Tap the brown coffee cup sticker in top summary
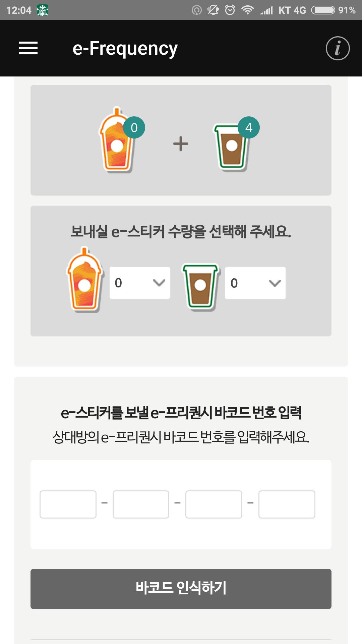 [231, 148]
